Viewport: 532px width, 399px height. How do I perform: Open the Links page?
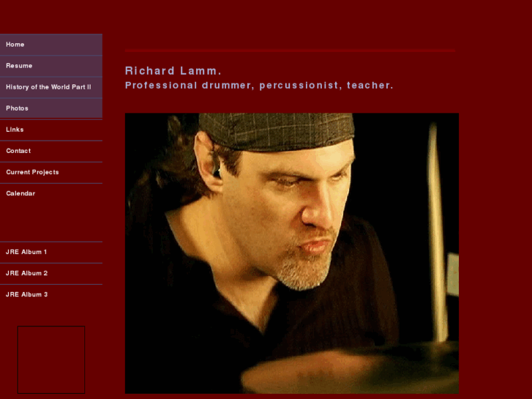pyautogui.click(x=51, y=130)
